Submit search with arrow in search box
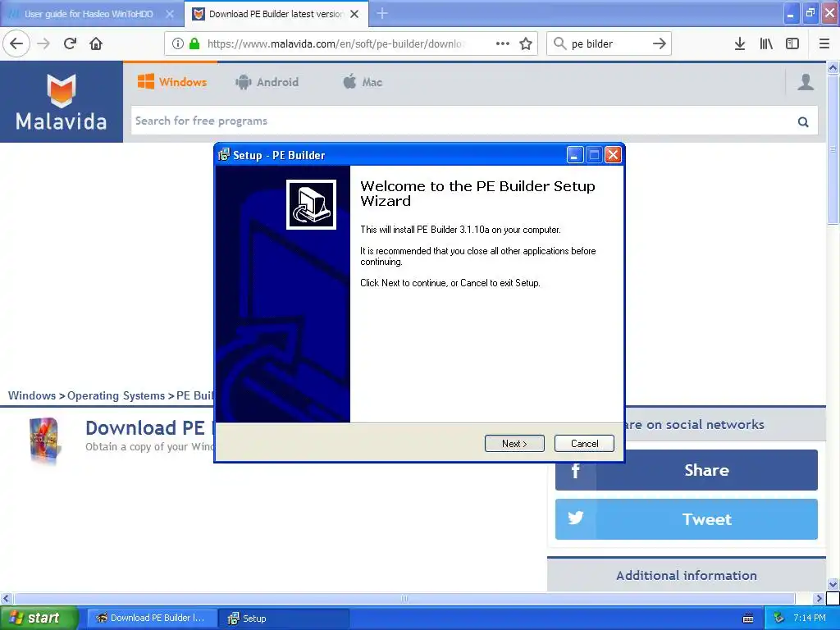This screenshot has width=840, height=630. 660,44
